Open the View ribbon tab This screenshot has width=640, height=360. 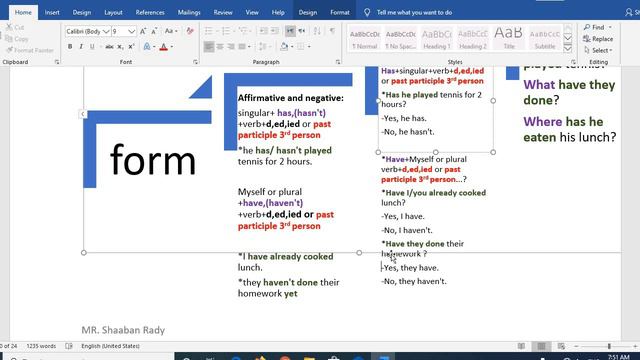coord(252,13)
